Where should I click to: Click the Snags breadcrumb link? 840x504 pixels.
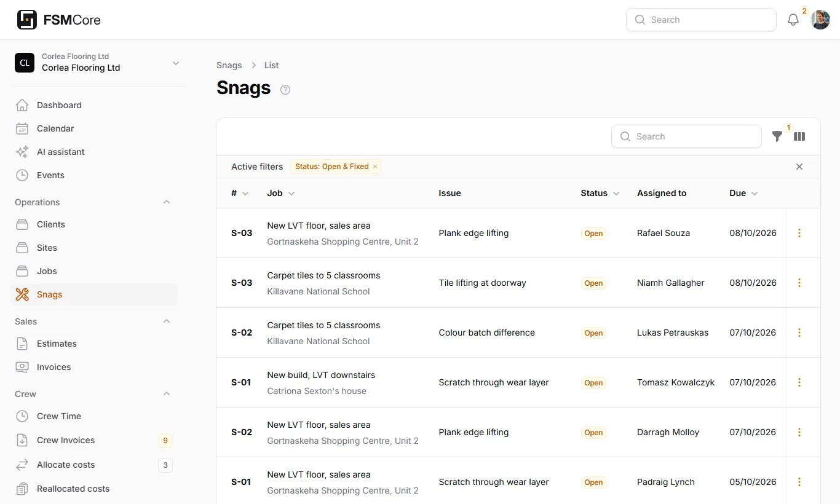click(229, 65)
